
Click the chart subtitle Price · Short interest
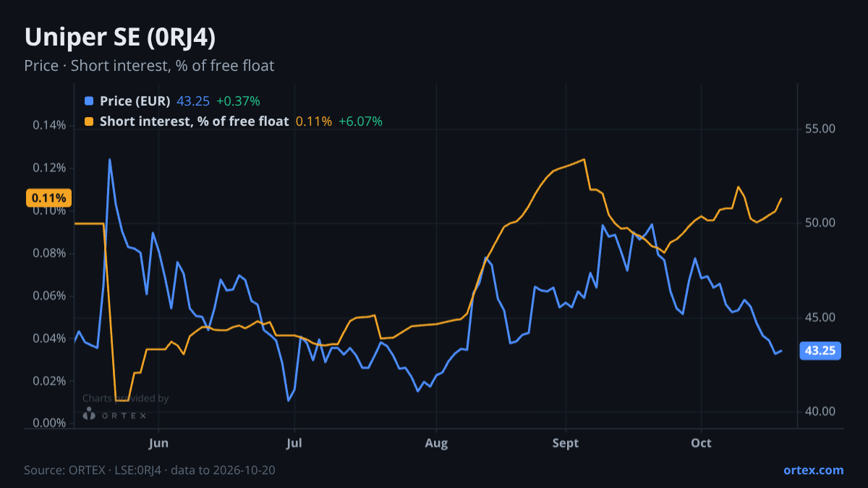tap(149, 66)
